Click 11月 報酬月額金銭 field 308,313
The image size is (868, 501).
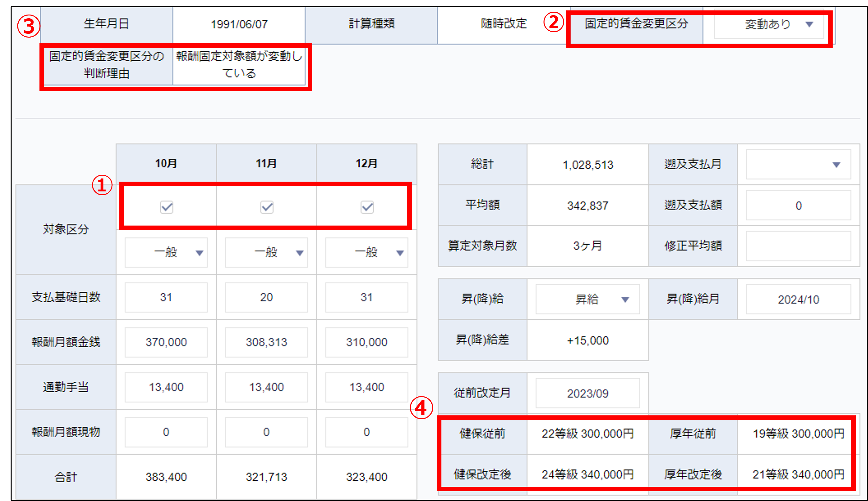pyautogui.click(x=266, y=342)
